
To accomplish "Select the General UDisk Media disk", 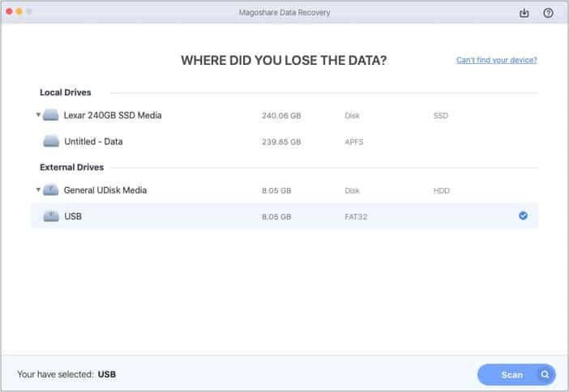I will point(284,190).
